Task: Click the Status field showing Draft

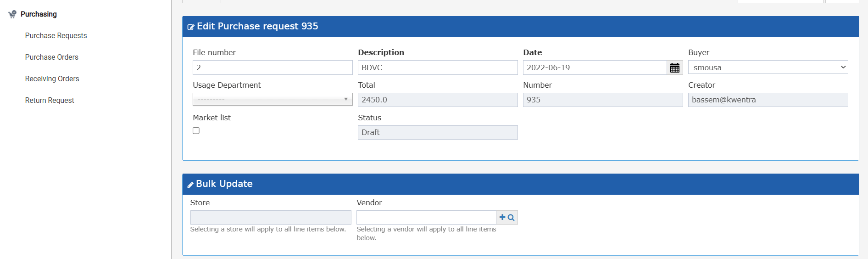Action: click(438, 132)
